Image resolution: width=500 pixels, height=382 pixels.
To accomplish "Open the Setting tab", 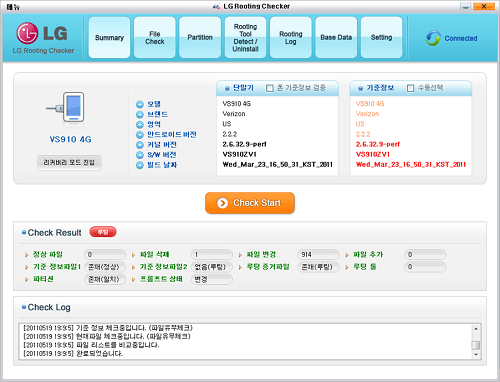I will [x=381, y=38].
